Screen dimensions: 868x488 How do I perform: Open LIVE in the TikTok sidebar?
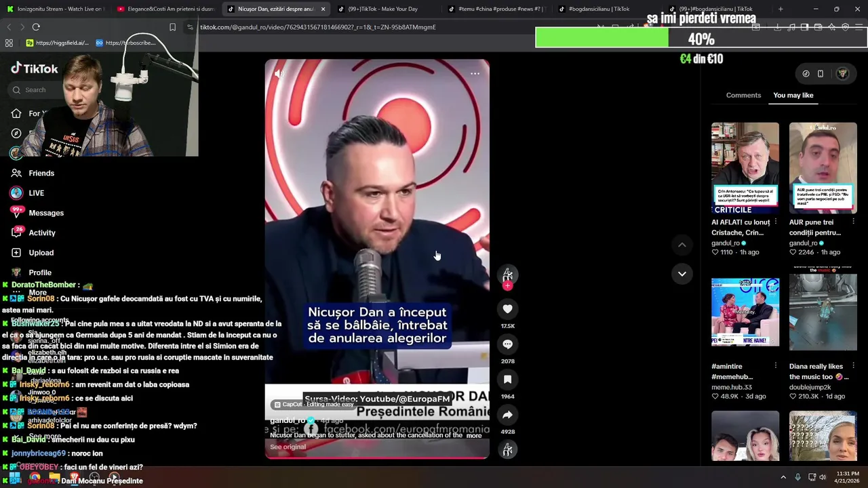pyautogui.click(x=27, y=193)
